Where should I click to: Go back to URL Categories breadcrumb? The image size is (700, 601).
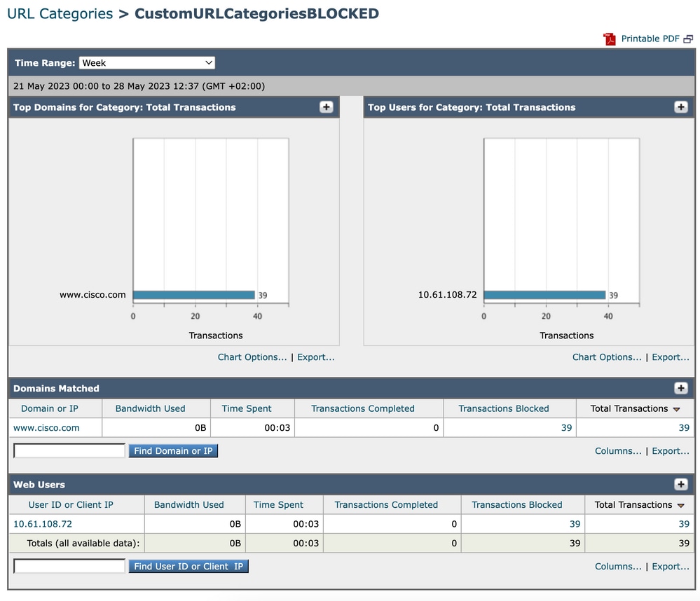coord(60,13)
